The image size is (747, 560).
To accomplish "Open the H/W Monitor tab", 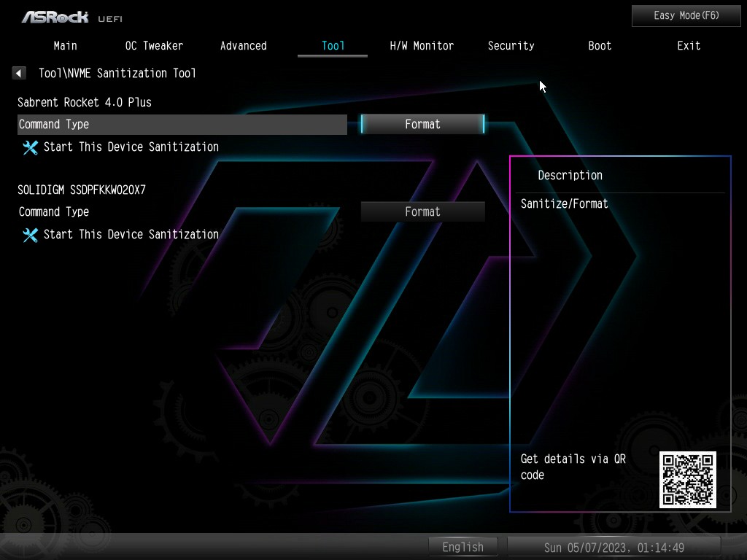I will click(422, 46).
